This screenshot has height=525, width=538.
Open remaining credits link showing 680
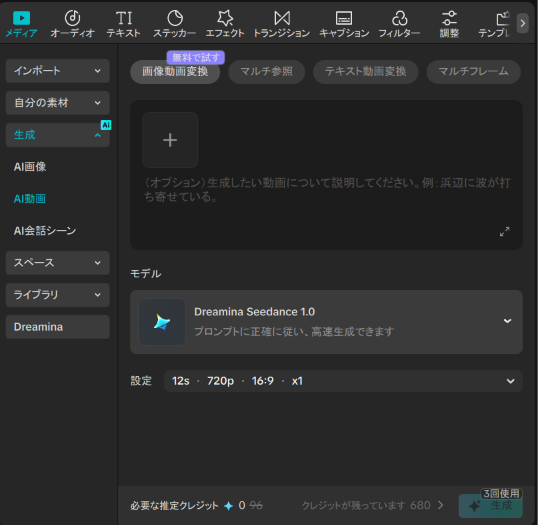(x=372, y=505)
